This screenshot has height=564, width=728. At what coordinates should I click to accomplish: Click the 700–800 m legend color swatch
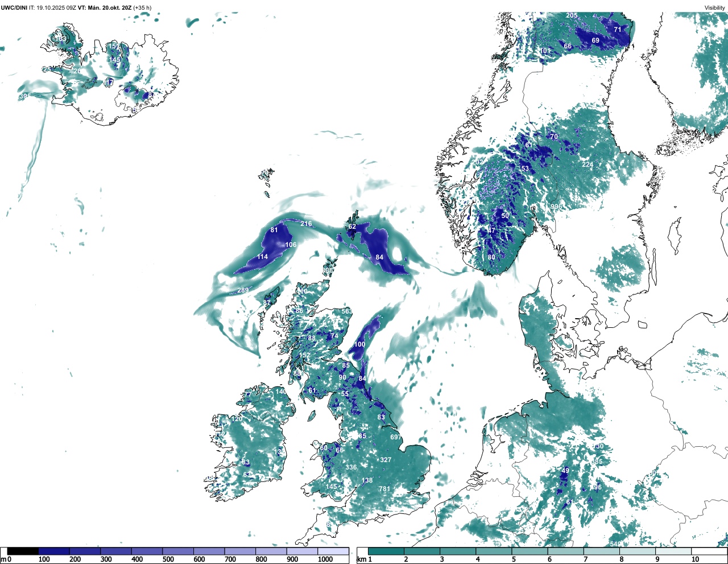tap(240, 551)
